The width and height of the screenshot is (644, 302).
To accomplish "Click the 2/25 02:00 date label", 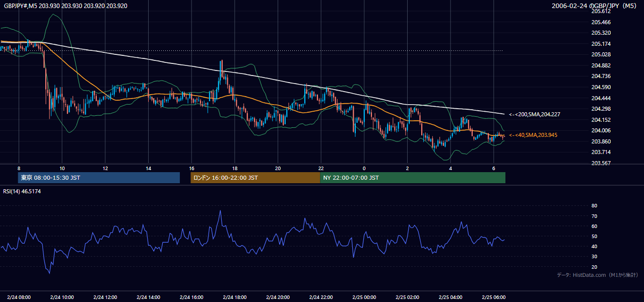I will point(408,297).
